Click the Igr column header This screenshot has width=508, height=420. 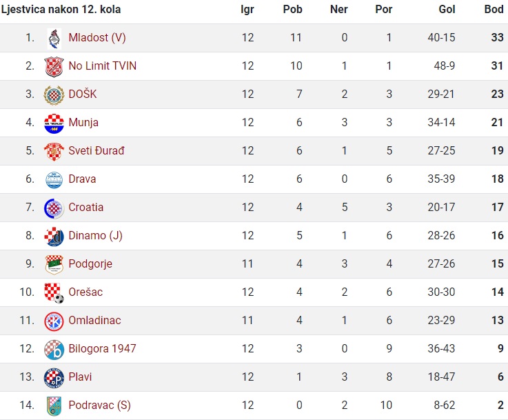247,10
